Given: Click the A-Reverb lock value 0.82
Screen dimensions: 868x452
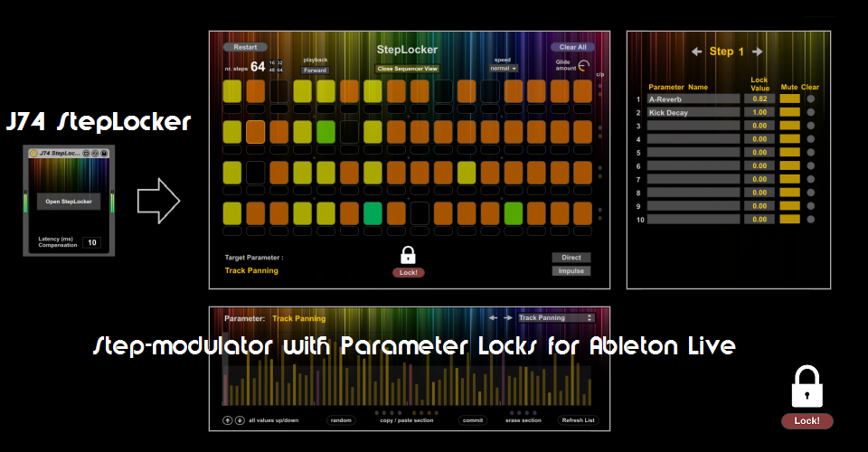Looking at the screenshot, I should (x=759, y=99).
